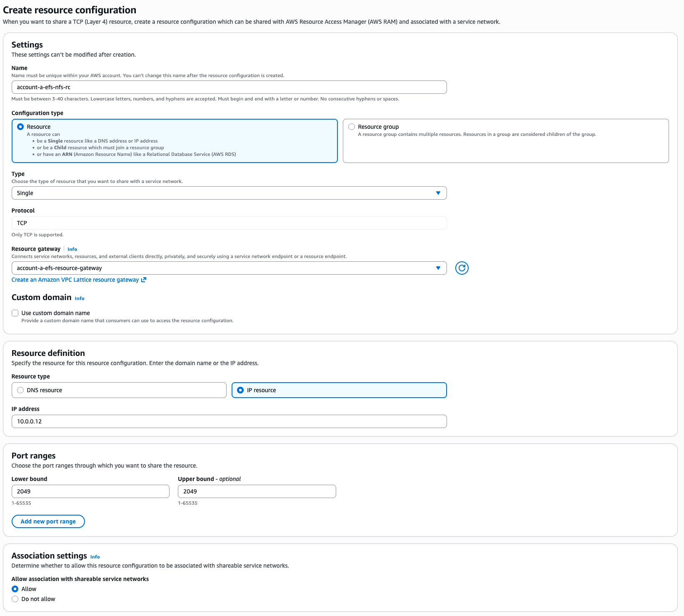Choose IP resource as resource type
684x616 pixels.
pos(240,390)
